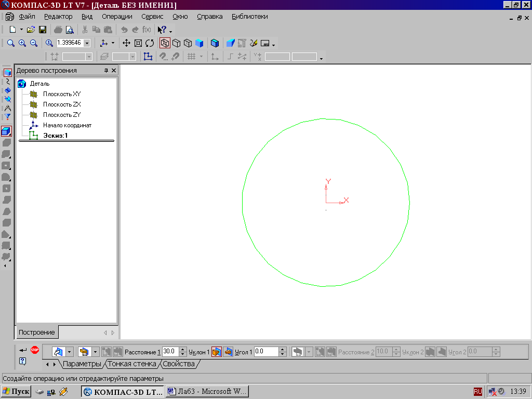Open the spatial curves panel icon

click(x=7, y=82)
